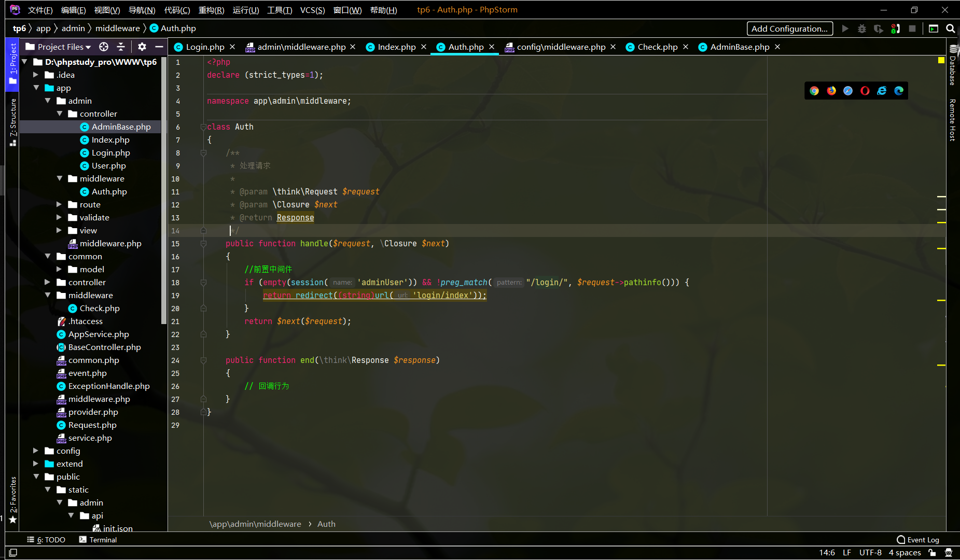Image resolution: width=960 pixels, height=560 pixels.
Task: Click Run with Coverage icon
Action: click(x=879, y=29)
